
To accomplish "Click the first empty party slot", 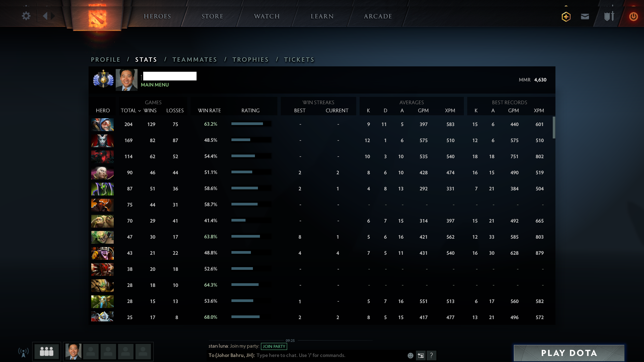I will tap(91, 352).
